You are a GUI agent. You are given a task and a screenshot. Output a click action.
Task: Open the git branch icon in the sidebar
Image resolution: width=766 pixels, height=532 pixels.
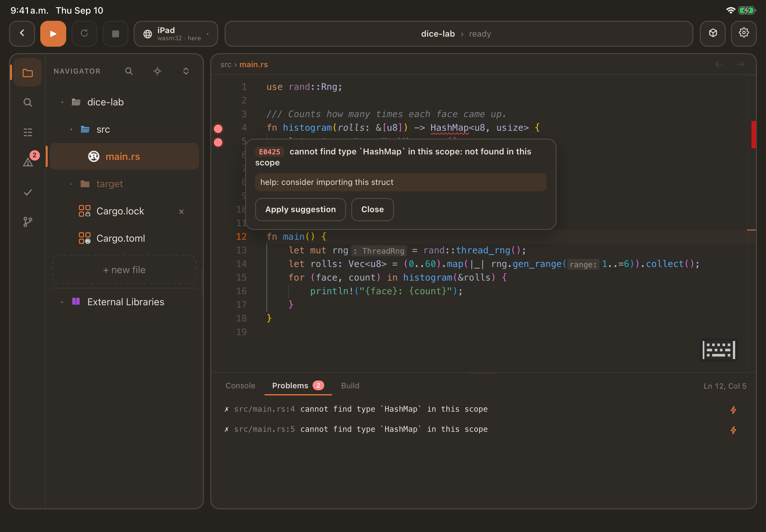pos(28,222)
